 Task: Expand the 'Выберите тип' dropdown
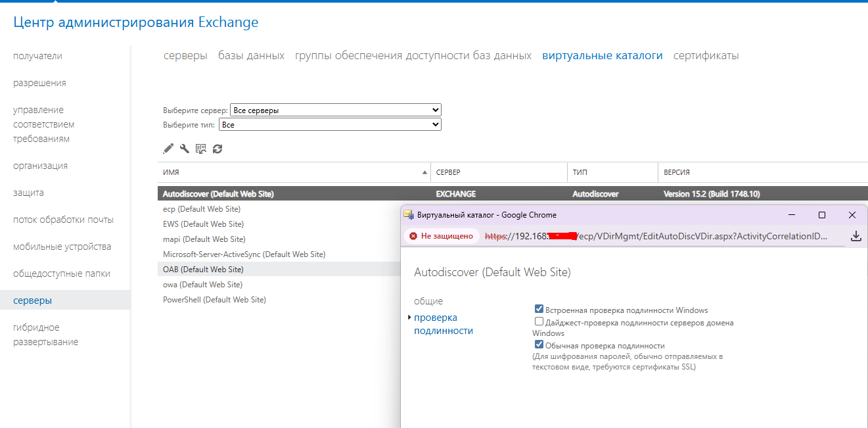[x=330, y=124]
